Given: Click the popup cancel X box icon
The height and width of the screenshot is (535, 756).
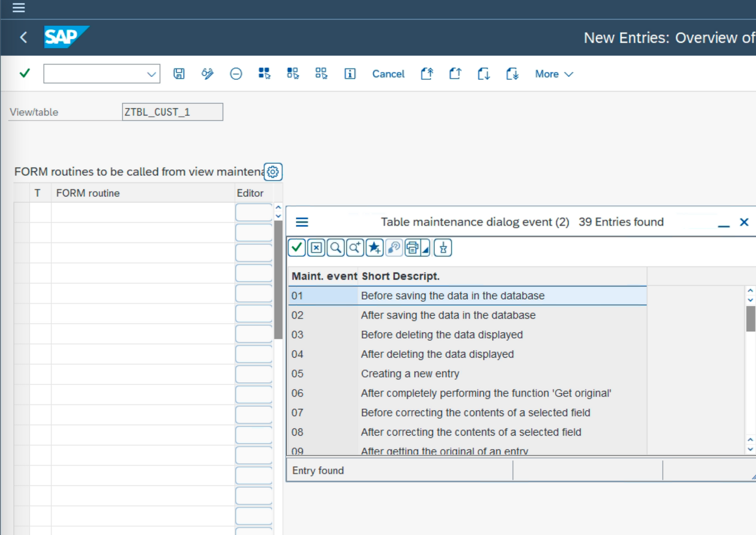Looking at the screenshot, I should [316, 248].
